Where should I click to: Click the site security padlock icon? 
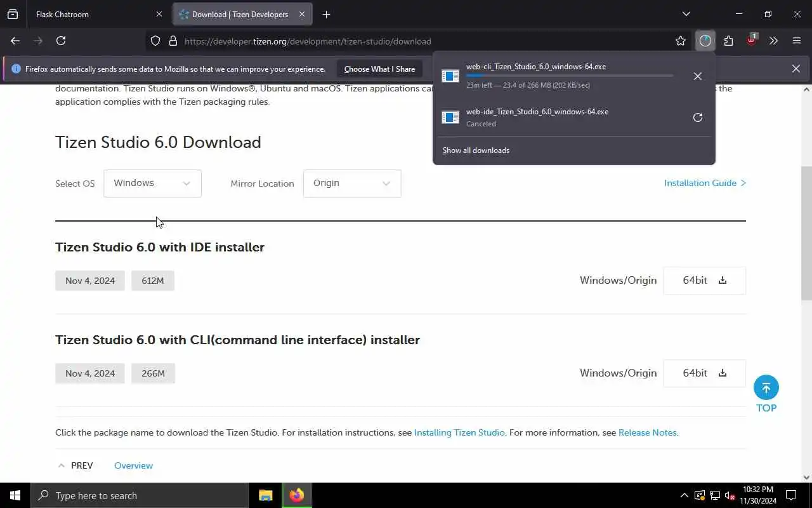coord(173,41)
